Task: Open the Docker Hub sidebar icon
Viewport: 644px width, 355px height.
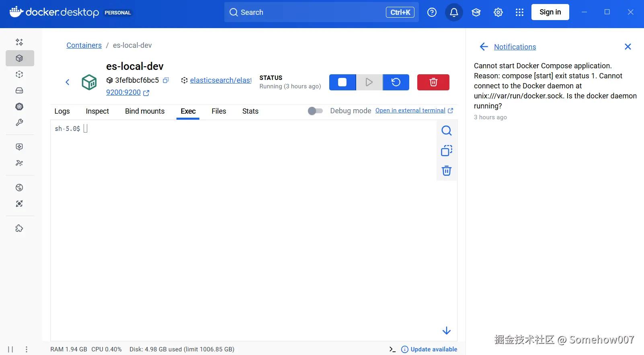Action: coord(19,188)
